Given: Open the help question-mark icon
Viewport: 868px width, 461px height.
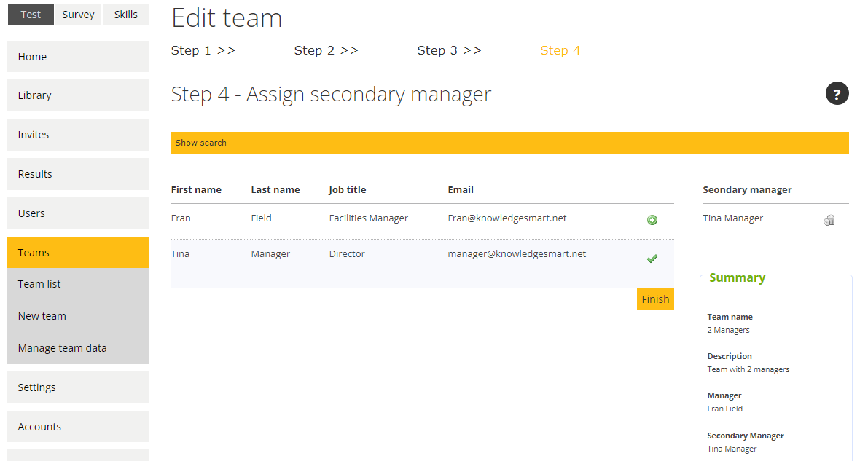Looking at the screenshot, I should coord(837,93).
